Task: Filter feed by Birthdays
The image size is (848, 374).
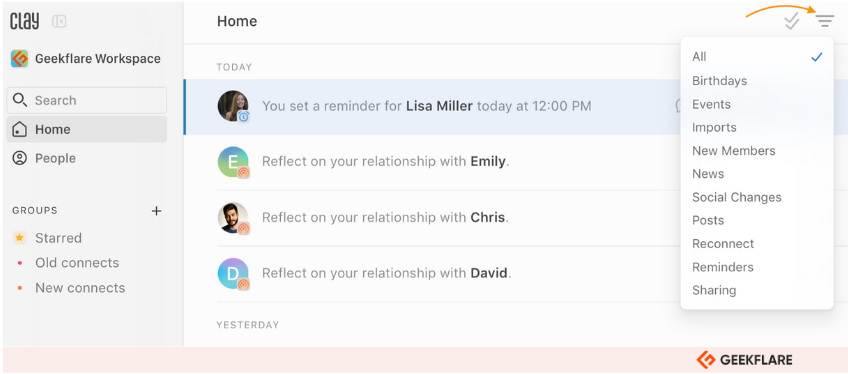Action: (x=719, y=81)
